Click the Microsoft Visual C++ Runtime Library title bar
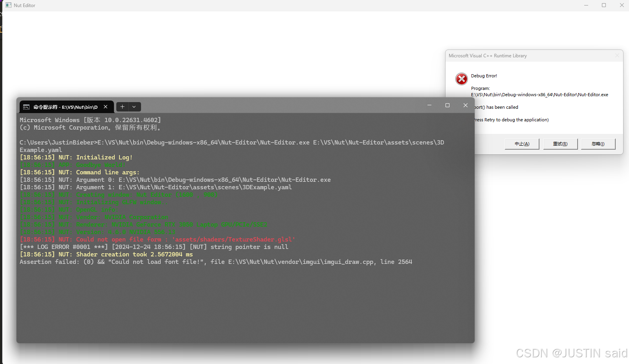This screenshot has width=629, height=364. [511, 56]
